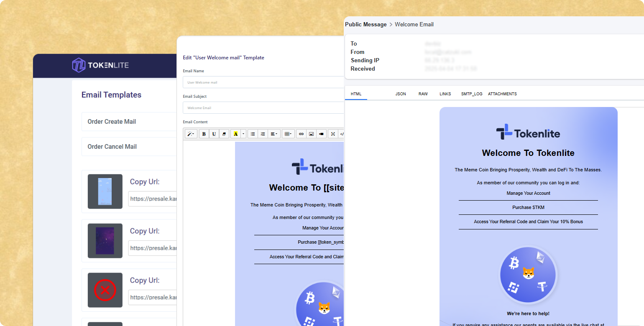
Task: Open the paragraph alignment dropdown
Action: click(274, 134)
